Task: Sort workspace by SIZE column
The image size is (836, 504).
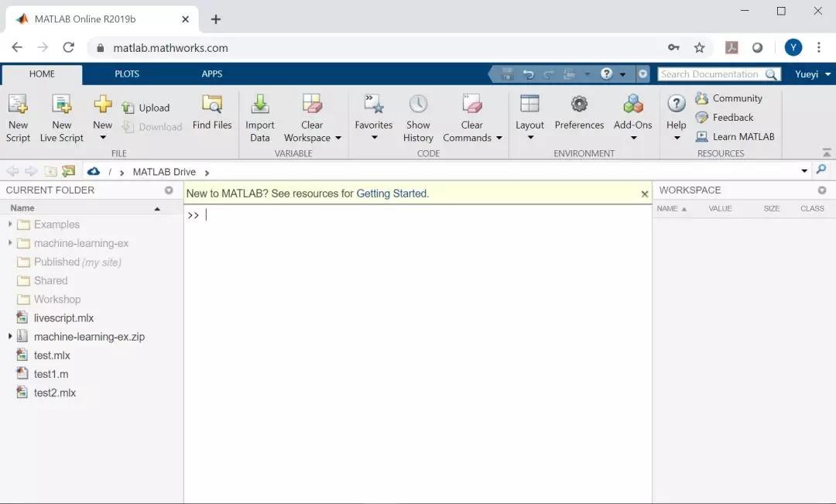Action: (771, 208)
